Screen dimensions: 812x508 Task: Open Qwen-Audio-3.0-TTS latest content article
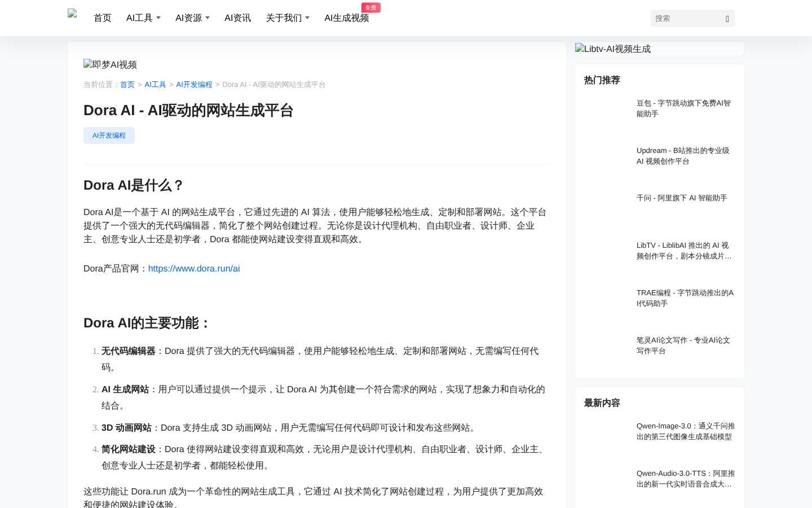click(685, 479)
